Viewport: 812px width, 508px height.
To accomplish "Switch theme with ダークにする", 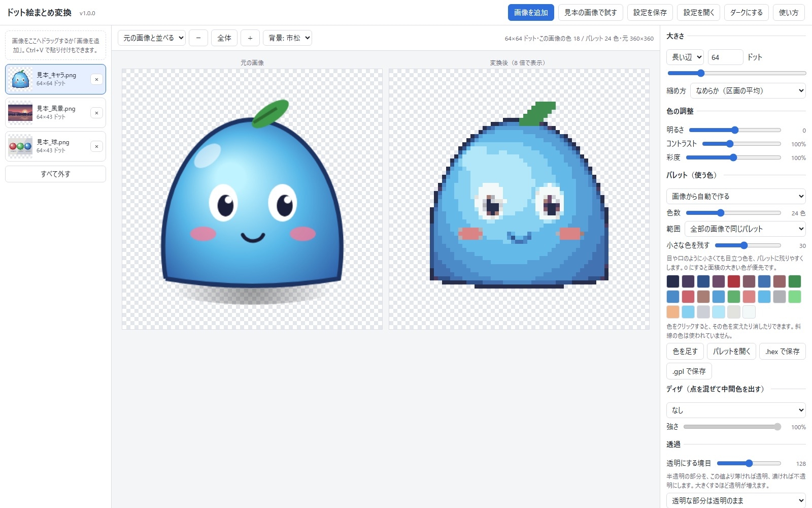I will coord(747,13).
